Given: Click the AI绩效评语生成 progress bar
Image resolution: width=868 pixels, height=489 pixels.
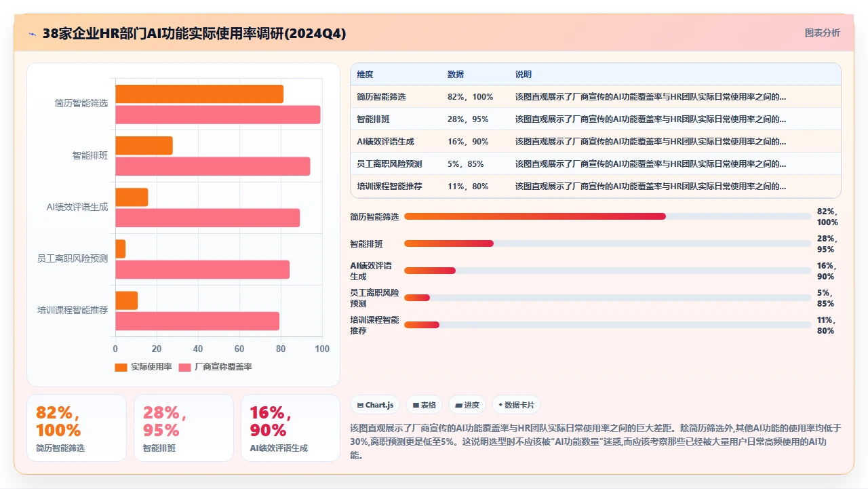Looking at the screenshot, I should click(608, 271).
